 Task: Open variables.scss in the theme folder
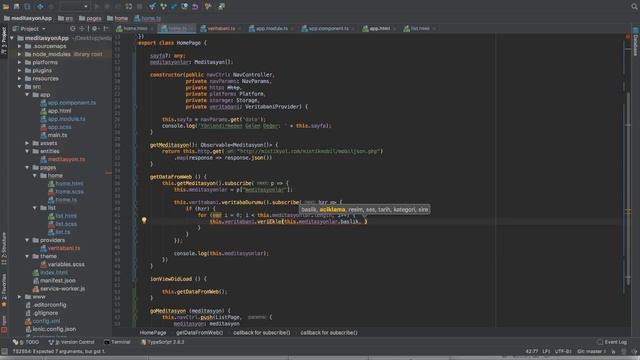66,264
